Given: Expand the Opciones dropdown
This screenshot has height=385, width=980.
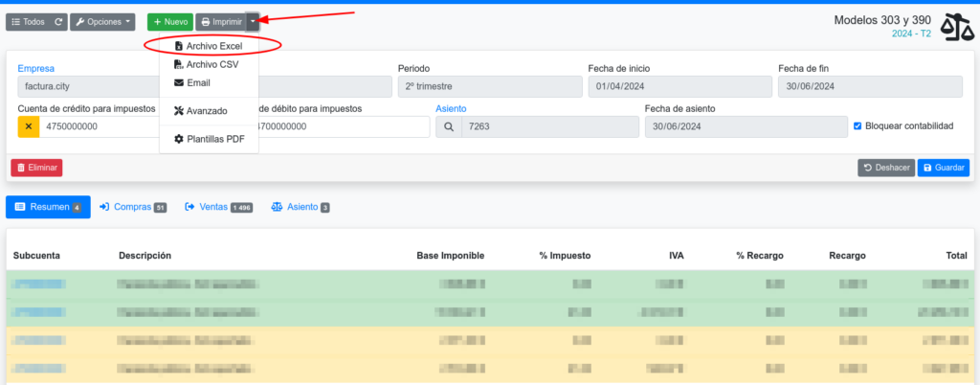Looking at the screenshot, I should [x=103, y=21].
